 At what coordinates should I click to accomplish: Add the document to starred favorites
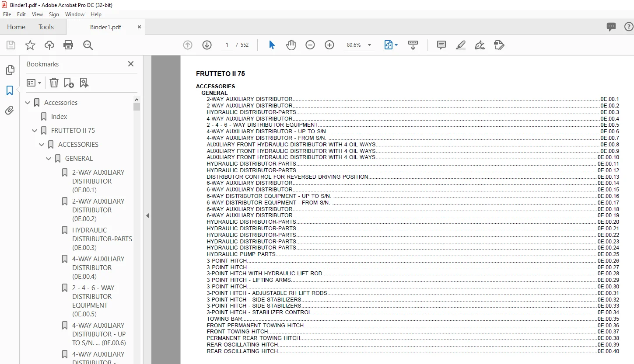click(30, 45)
